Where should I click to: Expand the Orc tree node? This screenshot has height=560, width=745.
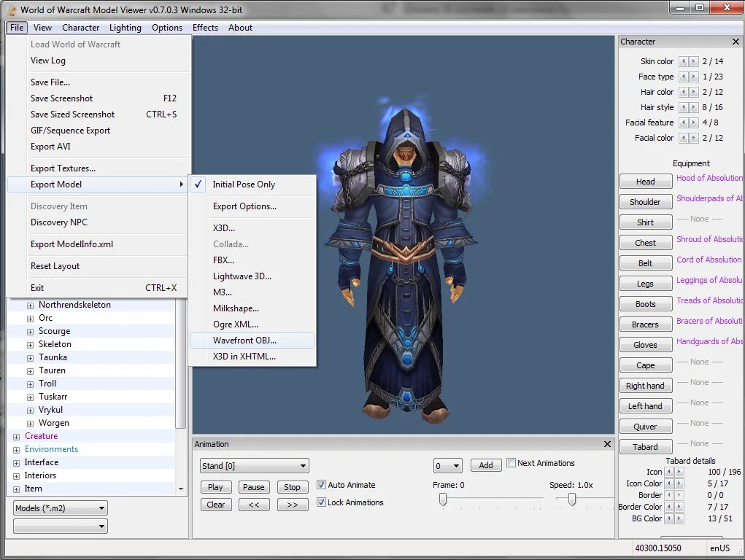point(30,318)
